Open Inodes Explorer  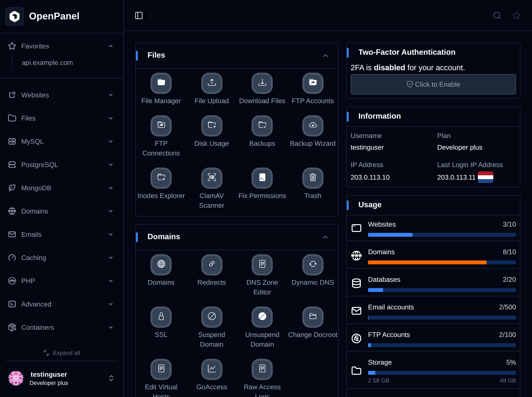(x=161, y=178)
